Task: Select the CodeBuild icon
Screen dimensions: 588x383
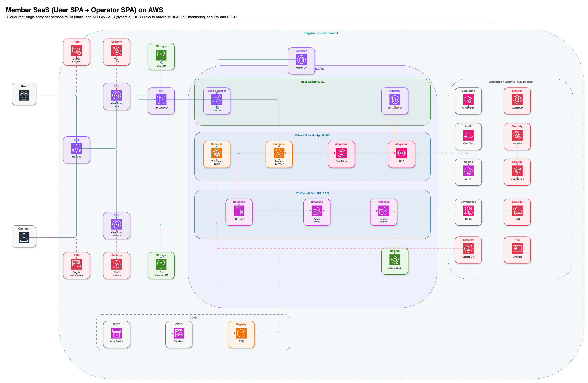Action: pyautogui.click(x=179, y=333)
